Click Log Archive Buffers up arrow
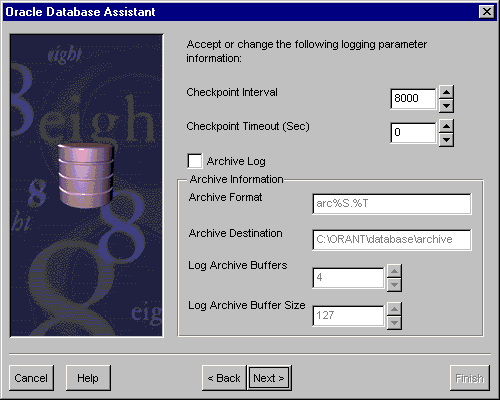Image resolution: width=500 pixels, height=400 pixels. click(394, 271)
